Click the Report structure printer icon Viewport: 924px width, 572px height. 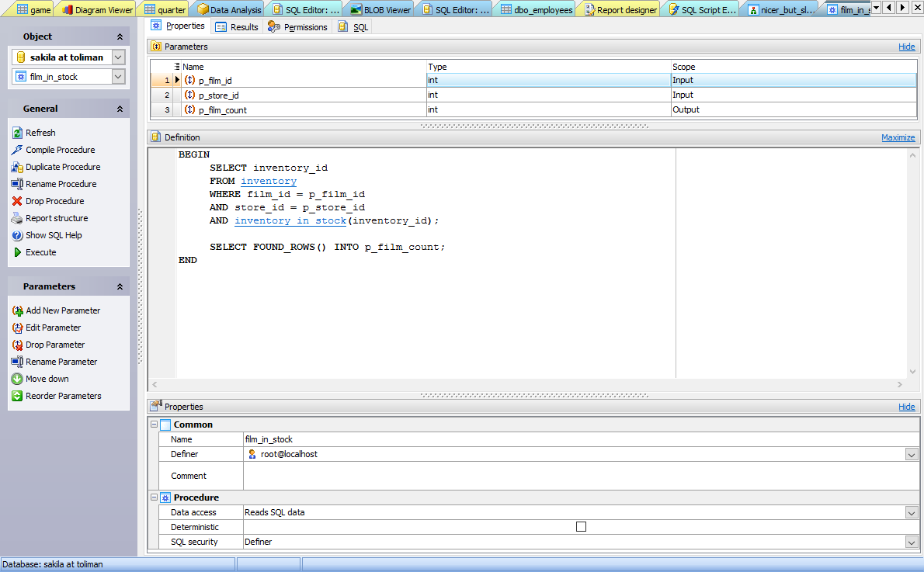tap(17, 218)
